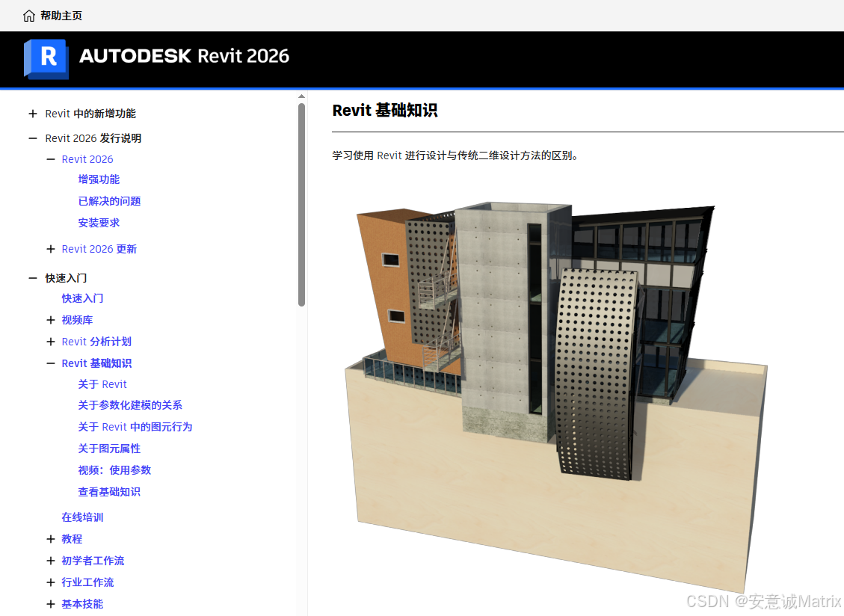Image resolution: width=844 pixels, height=616 pixels.
Task: Open 初学者工作流 topic
Action: tap(93, 561)
